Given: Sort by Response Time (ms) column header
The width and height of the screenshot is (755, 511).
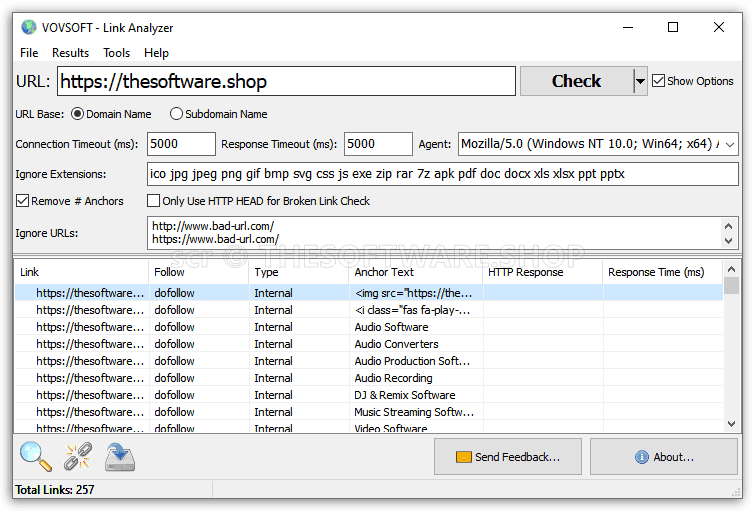Looking at the screenshot, I should coord(663,272).
